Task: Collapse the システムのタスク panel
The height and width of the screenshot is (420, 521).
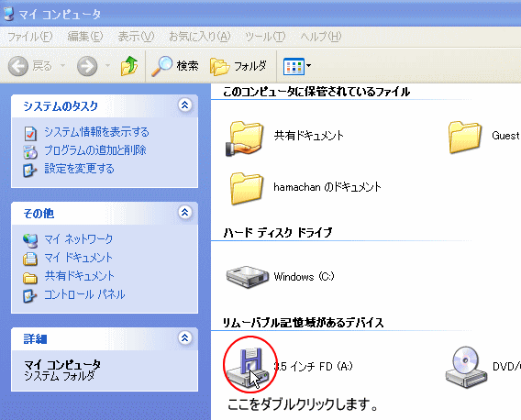Action: click(x=184, y=105)
